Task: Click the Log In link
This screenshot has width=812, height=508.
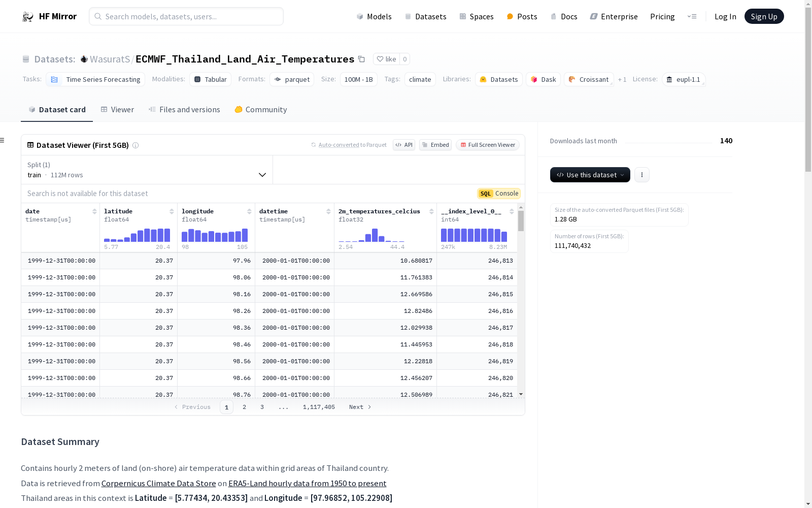Action: (725, 16)
